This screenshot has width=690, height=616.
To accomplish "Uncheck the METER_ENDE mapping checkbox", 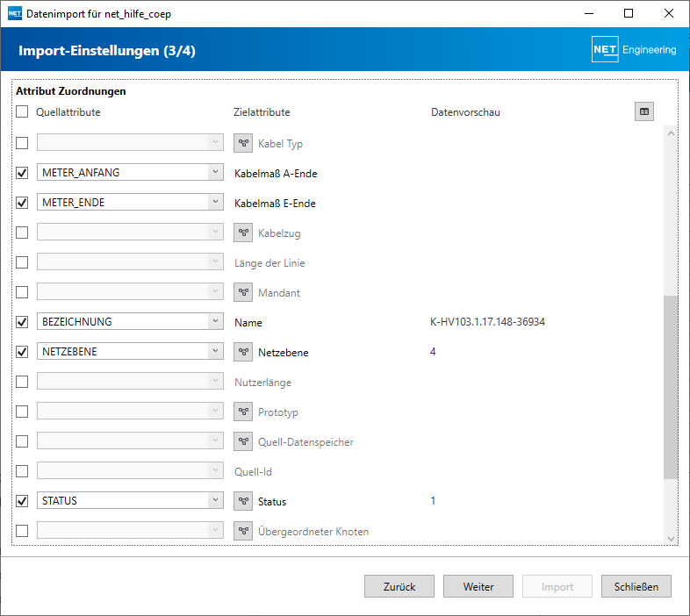I will pyautogui.click(x=22, y=203).
